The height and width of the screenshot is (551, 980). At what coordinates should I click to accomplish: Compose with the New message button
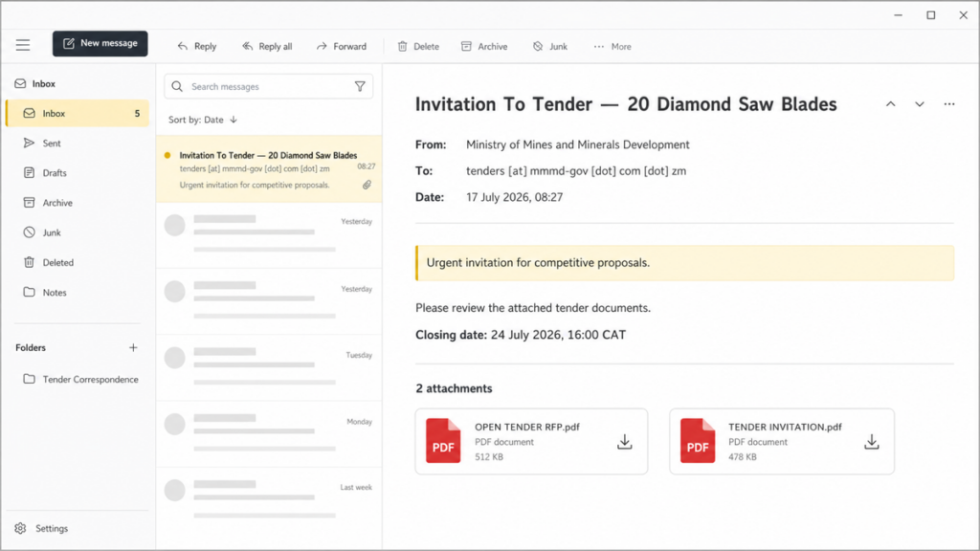click(x=100, y=44)
